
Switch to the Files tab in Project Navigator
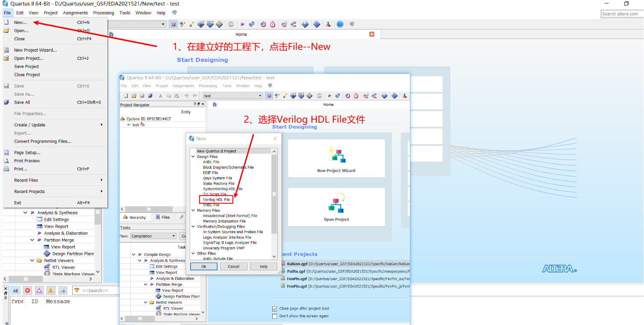162,217
